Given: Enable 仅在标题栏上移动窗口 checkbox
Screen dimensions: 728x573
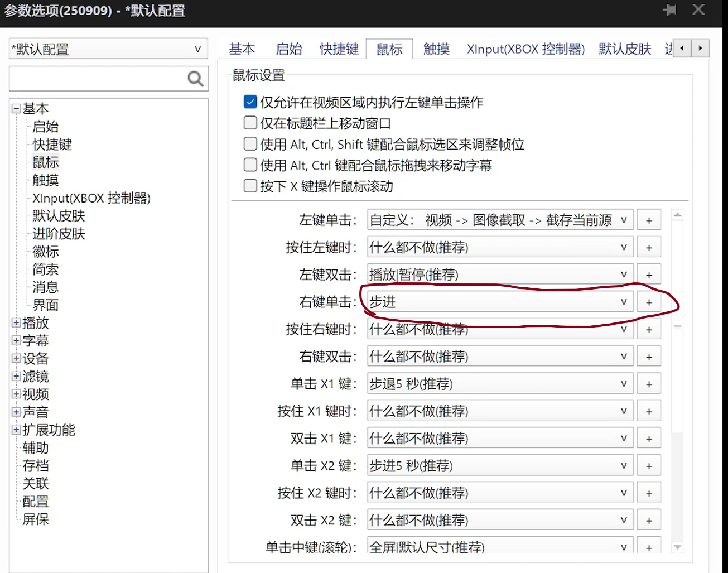Looking at the screenshot, I should [250, 123].
